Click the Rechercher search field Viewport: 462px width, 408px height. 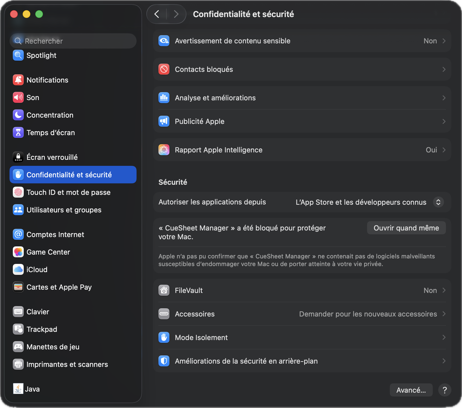(73, 41)
